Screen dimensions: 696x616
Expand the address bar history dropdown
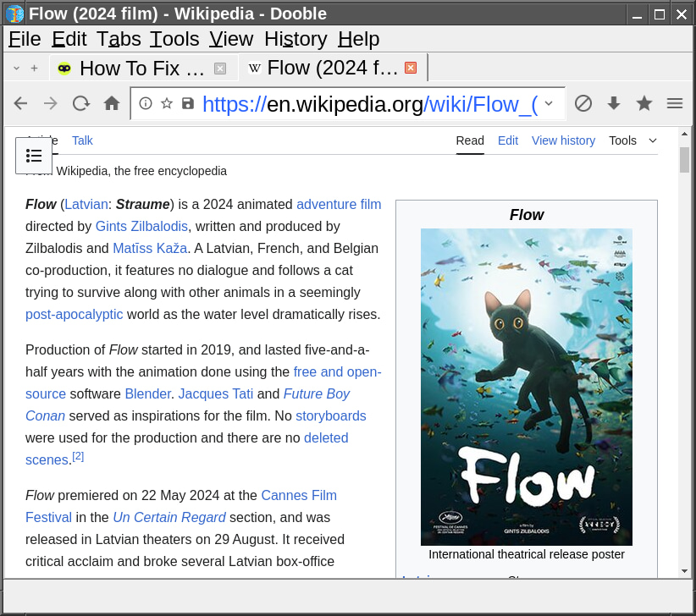pyautogui.click(x=549, y=103)
